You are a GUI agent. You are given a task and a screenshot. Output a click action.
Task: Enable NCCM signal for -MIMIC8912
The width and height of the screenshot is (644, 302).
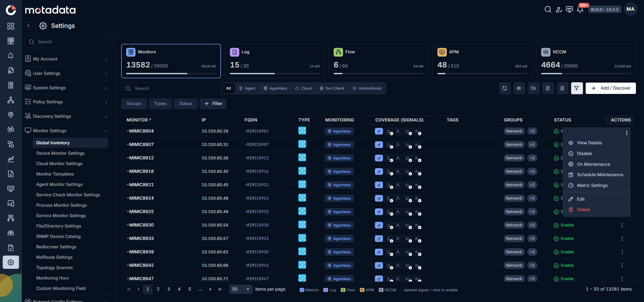[x=417, y=158]
